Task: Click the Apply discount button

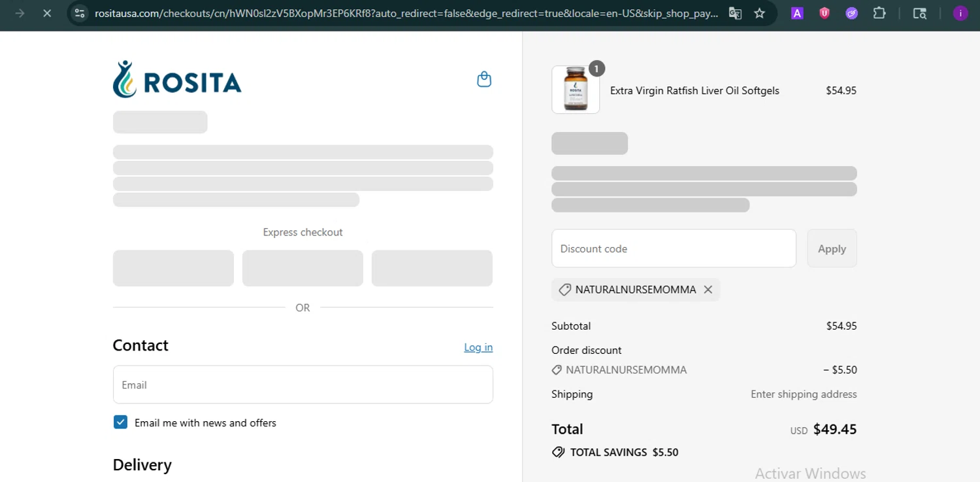Action: click(832, 249)
